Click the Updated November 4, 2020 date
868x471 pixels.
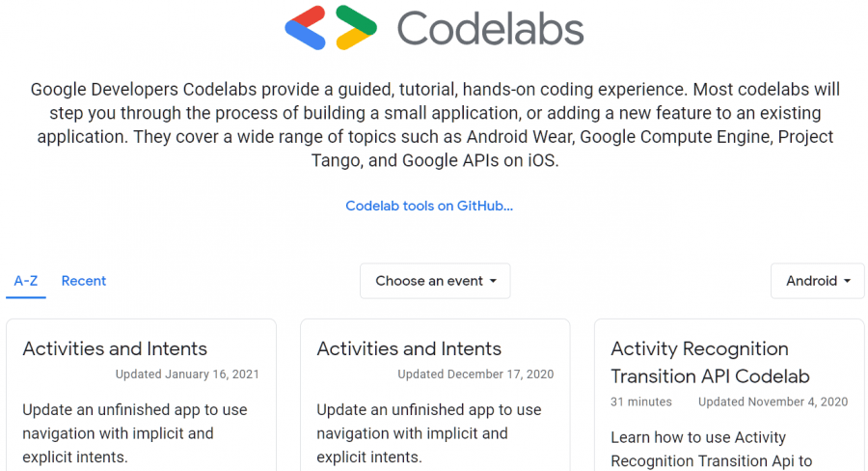pyautogui.click(x=773, y=402)
